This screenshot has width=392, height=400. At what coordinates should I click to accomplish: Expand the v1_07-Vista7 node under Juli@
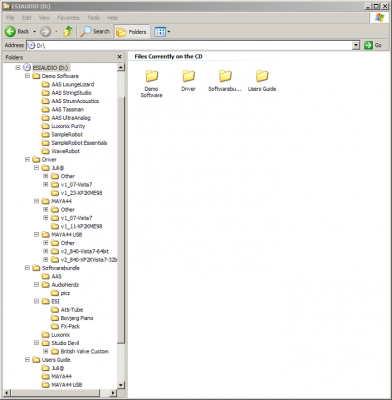pos(46,184)
